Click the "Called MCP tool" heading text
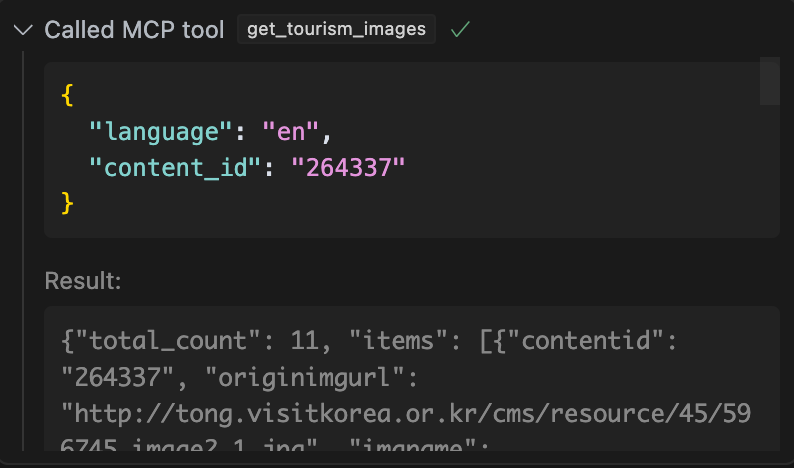This screenshot has height=468, width=794. tap(134, 30)
